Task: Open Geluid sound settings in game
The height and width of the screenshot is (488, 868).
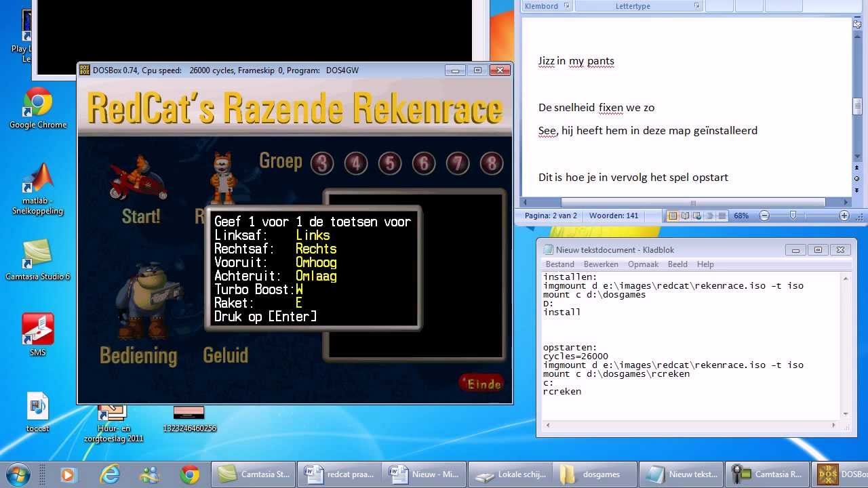Action: pos(226,355)
